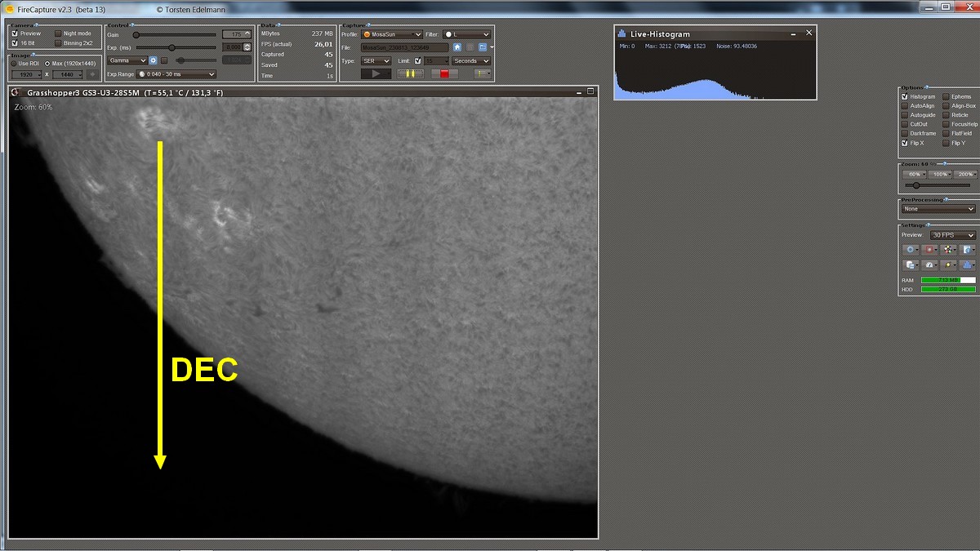
Task: Set zoom to 200% button
Action: (x=964, y=174)
